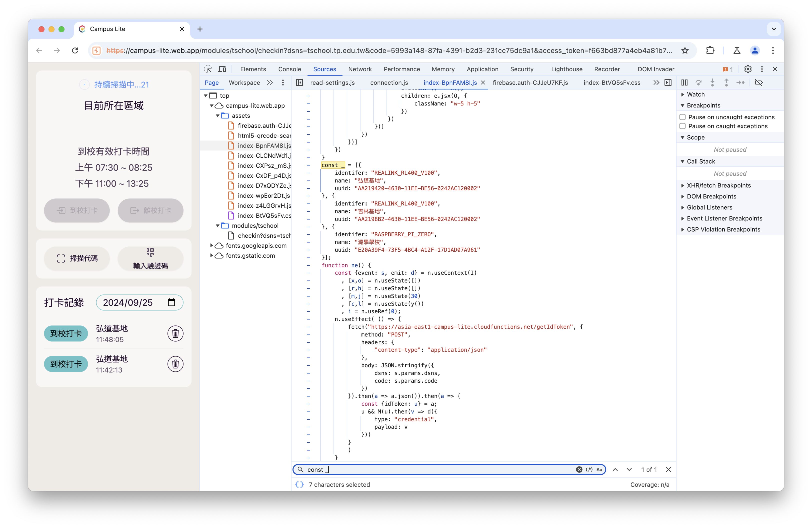
Task: Open DevTools settings gear
Action: tap(747, 69)
